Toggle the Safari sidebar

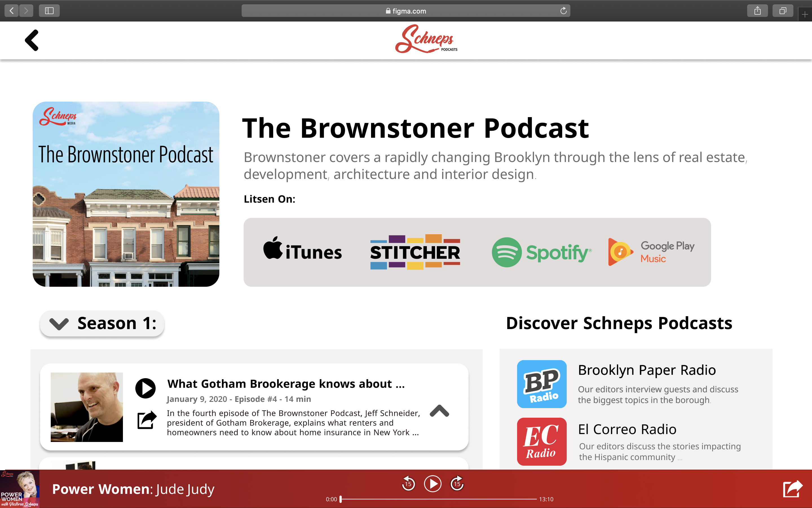point(49,11)
